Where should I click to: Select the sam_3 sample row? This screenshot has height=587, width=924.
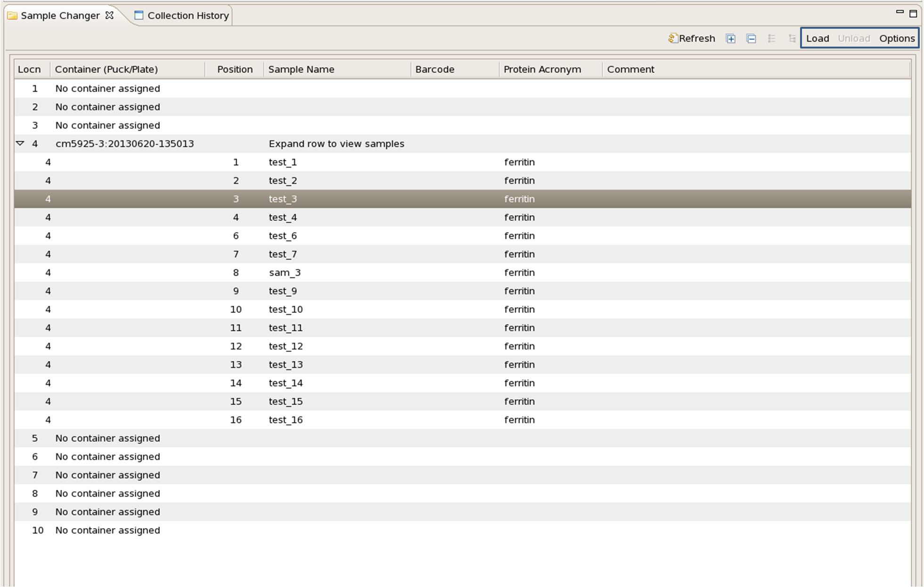point(285,273)
